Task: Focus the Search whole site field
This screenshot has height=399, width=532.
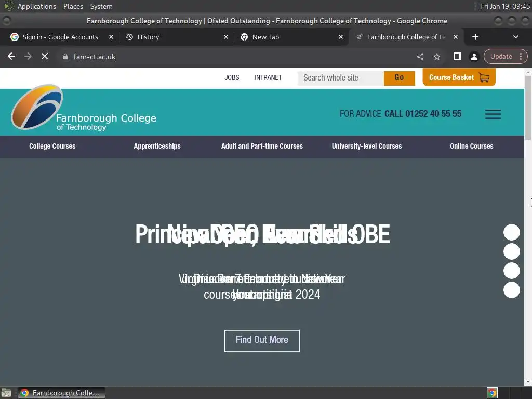Action: [x=341, y=78]
